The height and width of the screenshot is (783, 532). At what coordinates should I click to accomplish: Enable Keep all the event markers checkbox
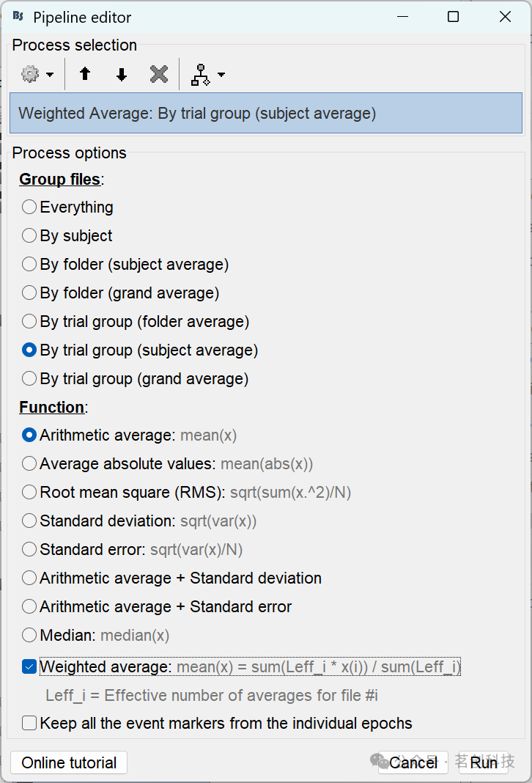click(29, 723)
